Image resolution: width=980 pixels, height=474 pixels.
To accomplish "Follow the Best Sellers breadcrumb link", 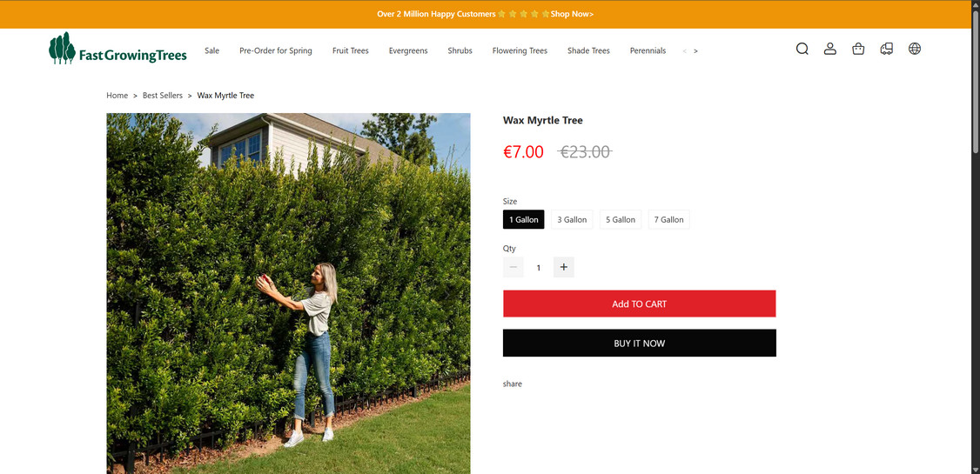I will tap(163, 96).
